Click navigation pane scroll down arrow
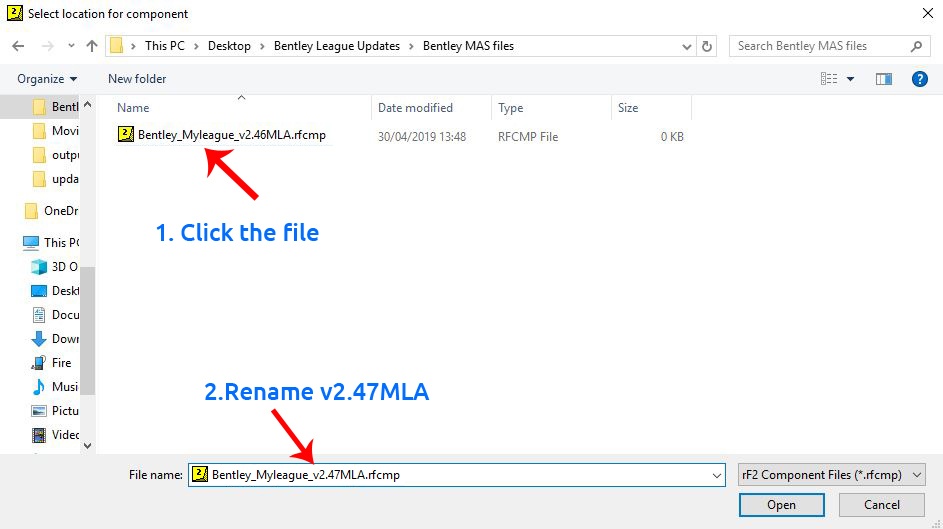This screenshot has height=529, width=943. pos(88,445)
